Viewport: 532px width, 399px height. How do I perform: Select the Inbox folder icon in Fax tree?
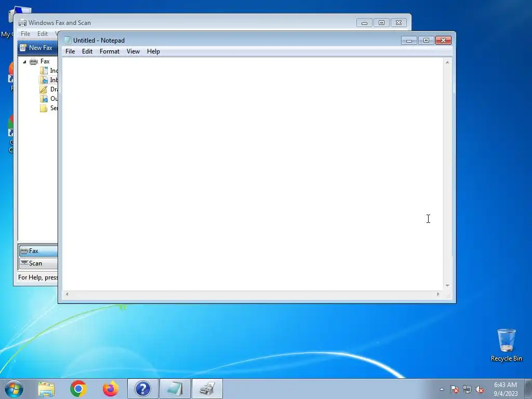(44, 80)
